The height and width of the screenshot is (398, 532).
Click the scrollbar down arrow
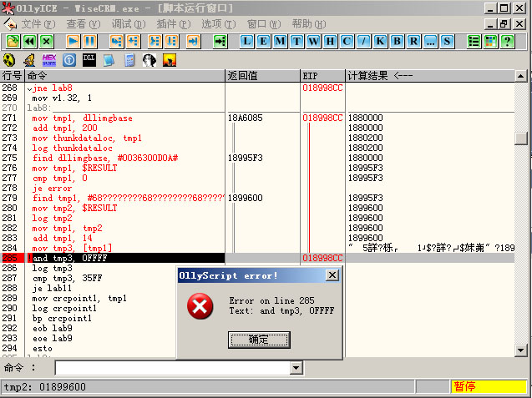521,350
